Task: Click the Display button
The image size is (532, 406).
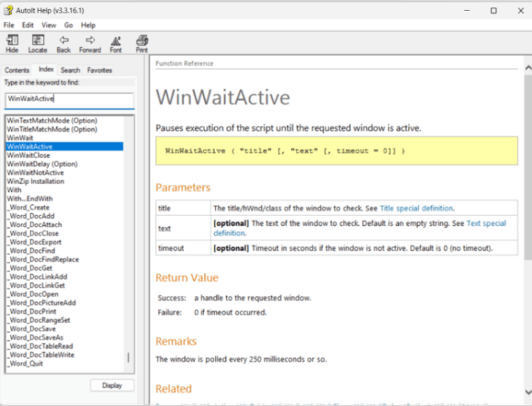Action: pyautogui.click(x=112, y=385)
